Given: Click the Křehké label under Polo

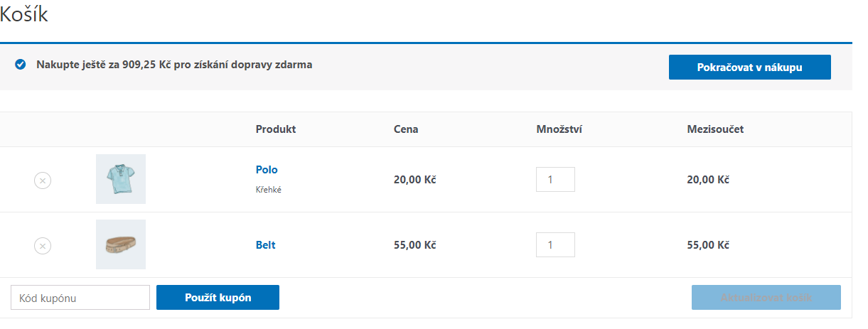Looking at the screenshot, I should click(269, 190).
